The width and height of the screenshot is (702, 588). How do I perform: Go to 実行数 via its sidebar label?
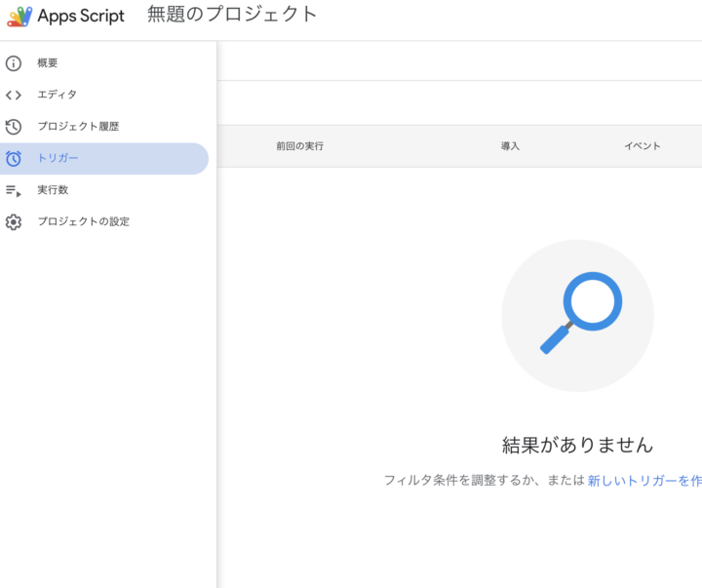53,190
